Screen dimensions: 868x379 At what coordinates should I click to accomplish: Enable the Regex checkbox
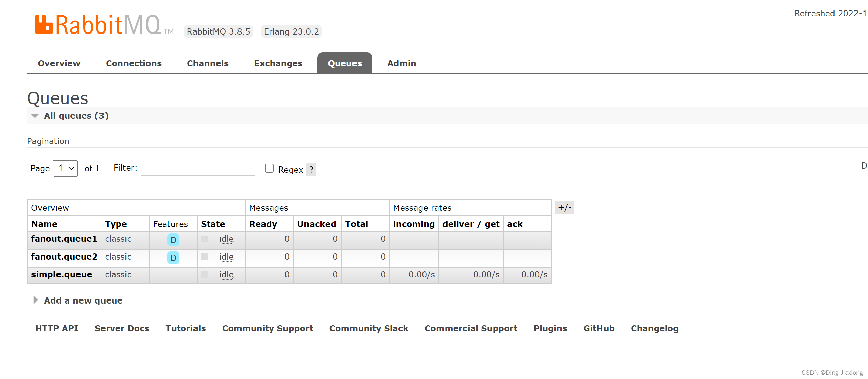point(269,168)
